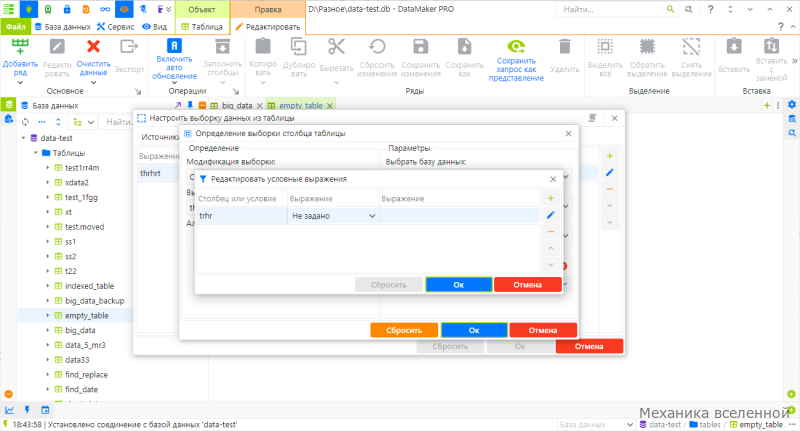Open the Вид ribbon tab
The width and height of the screenshot is (800, 431).
tap(155, 27)
